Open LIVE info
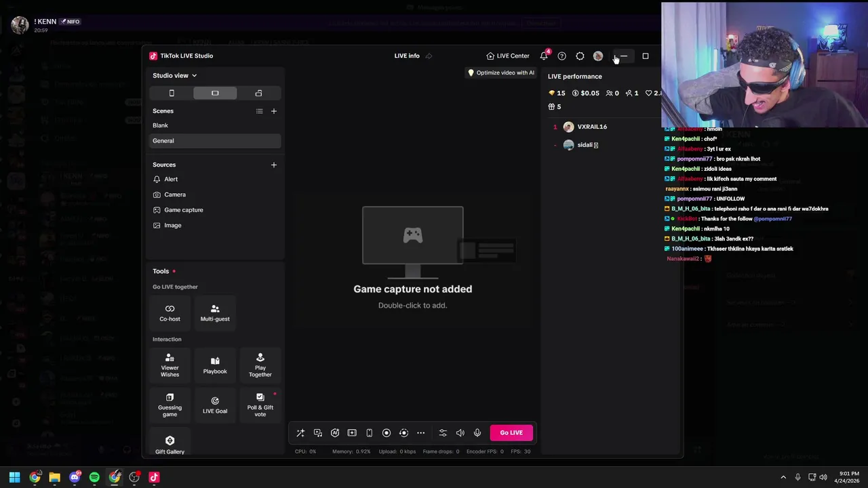This screenshot has width=868, height=488. pyautogui.click(x=407, y=56)
